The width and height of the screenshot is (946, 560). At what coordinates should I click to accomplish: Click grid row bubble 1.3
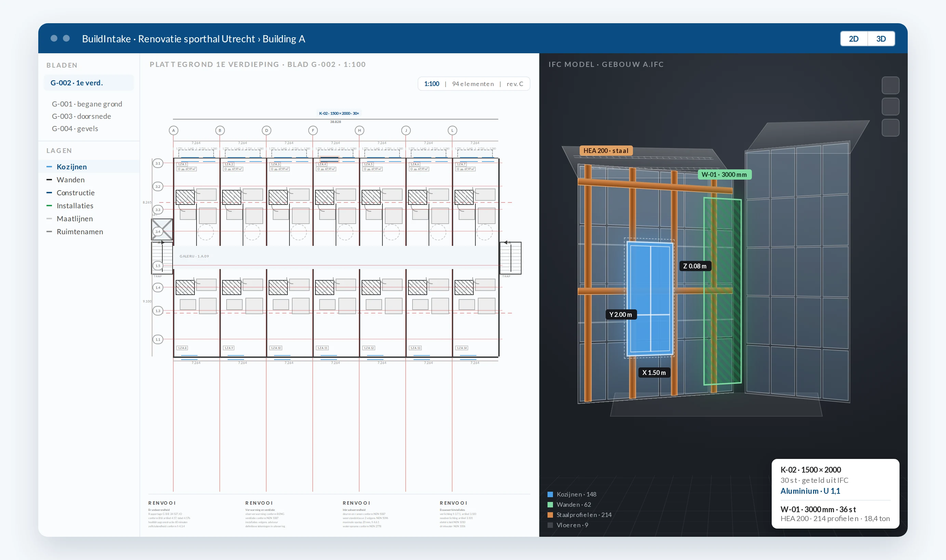[x=158, y=311]
